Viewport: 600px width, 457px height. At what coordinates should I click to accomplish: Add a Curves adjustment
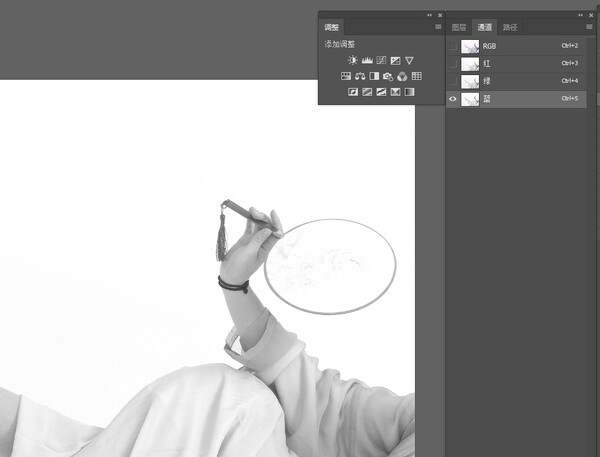click(381, 60)
